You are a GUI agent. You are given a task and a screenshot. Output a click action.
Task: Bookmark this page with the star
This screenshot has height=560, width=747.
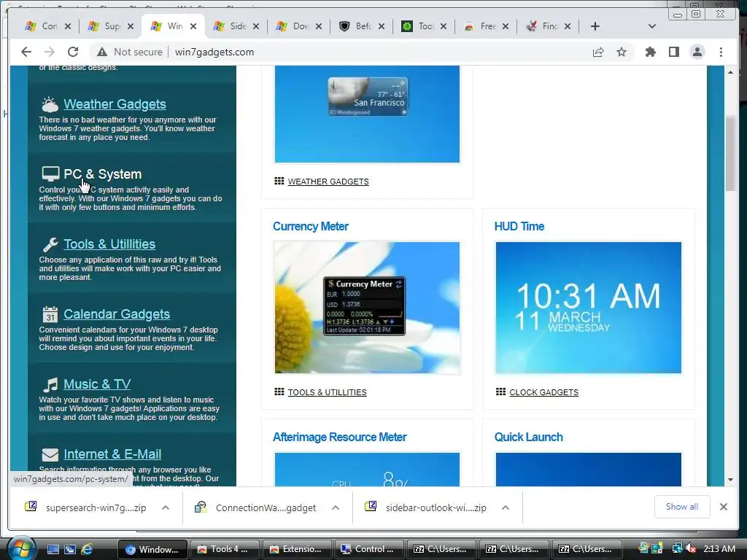point(622,52)
